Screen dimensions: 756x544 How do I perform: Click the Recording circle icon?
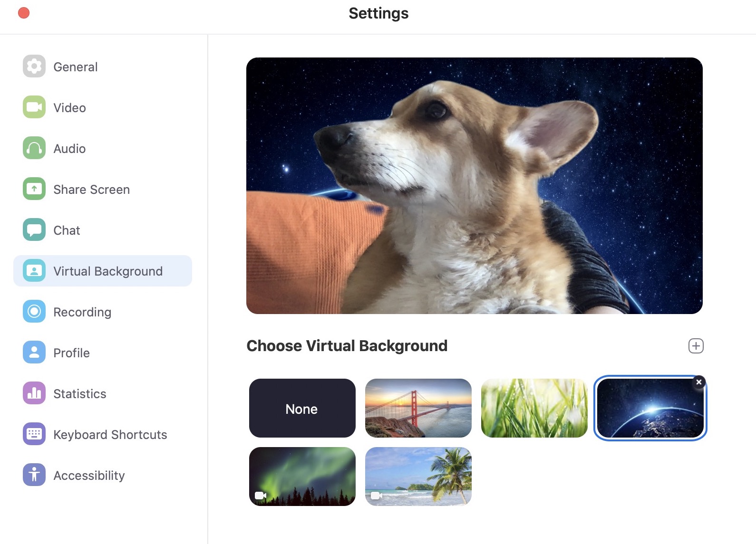[34, 312]
